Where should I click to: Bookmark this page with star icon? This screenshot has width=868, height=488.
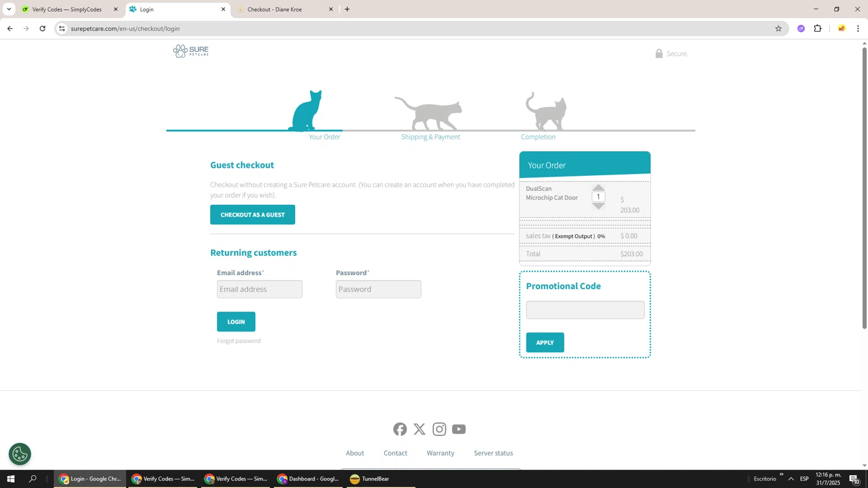pyautogui.click(x=778, y=28)
